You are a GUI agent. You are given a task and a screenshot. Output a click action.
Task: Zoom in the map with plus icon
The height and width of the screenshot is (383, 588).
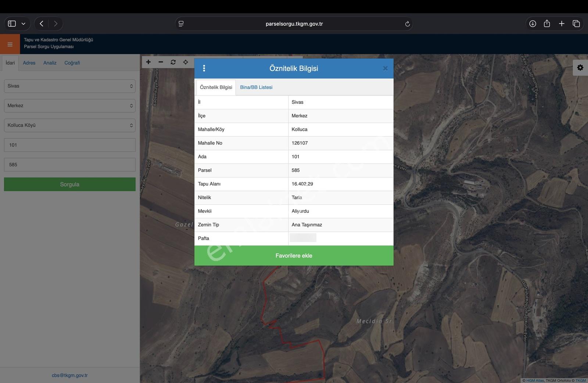coord(148,62)
